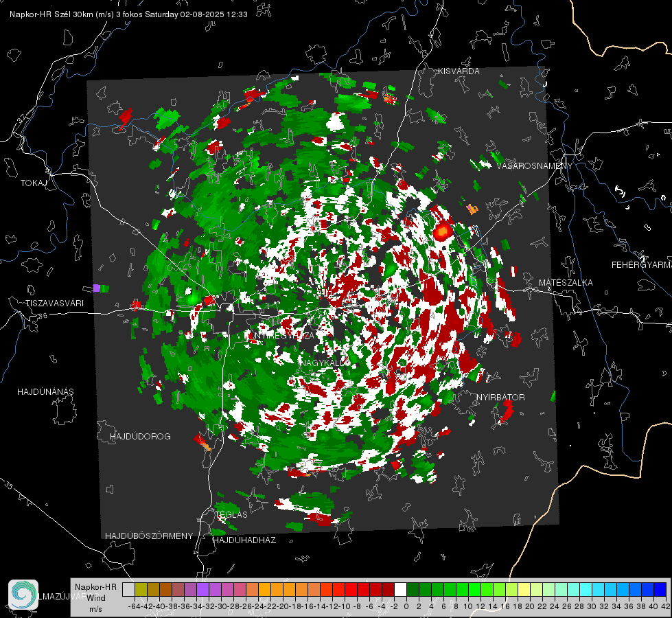Image resolution: width=672 pixels, height=618 pixels.
Task: Click the road number 36 near Tiszavasvári
Action: click(x=43, y=316)
